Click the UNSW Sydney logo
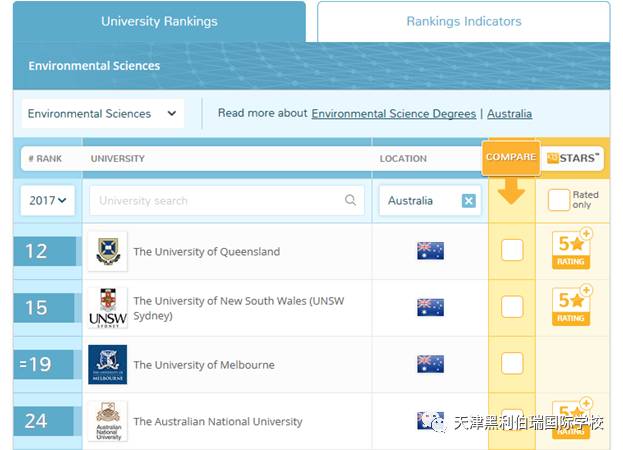The image size is (623, 450). coord(108,308)
